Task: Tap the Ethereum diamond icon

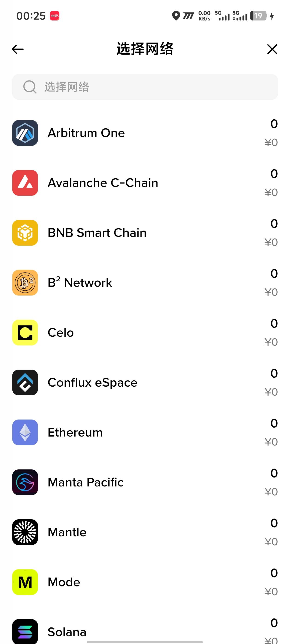Action: tap(25, 432)
